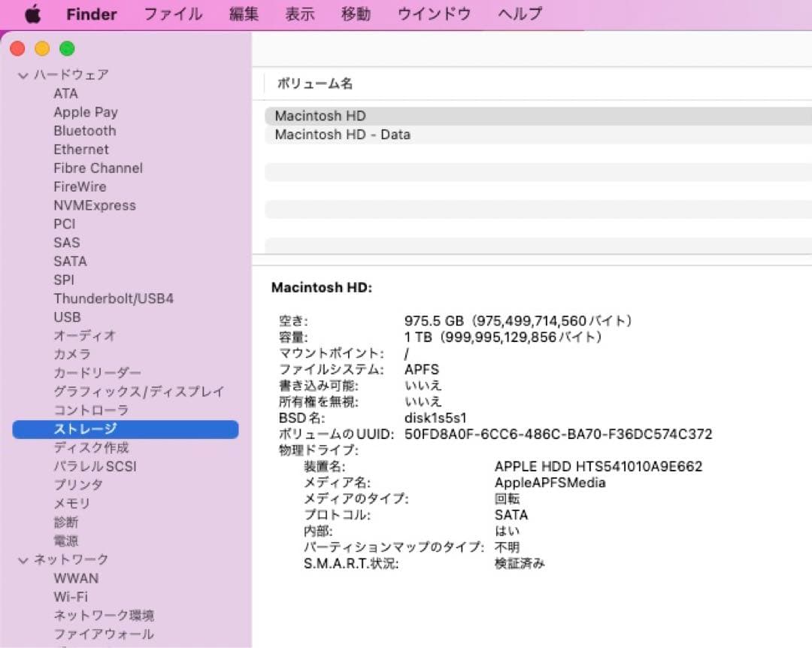Image resolution: width=812 pixels, height=648 pixels.
Task: Select Thunderbolt/USB4 in the sidebar
Action: click(114, 298)
